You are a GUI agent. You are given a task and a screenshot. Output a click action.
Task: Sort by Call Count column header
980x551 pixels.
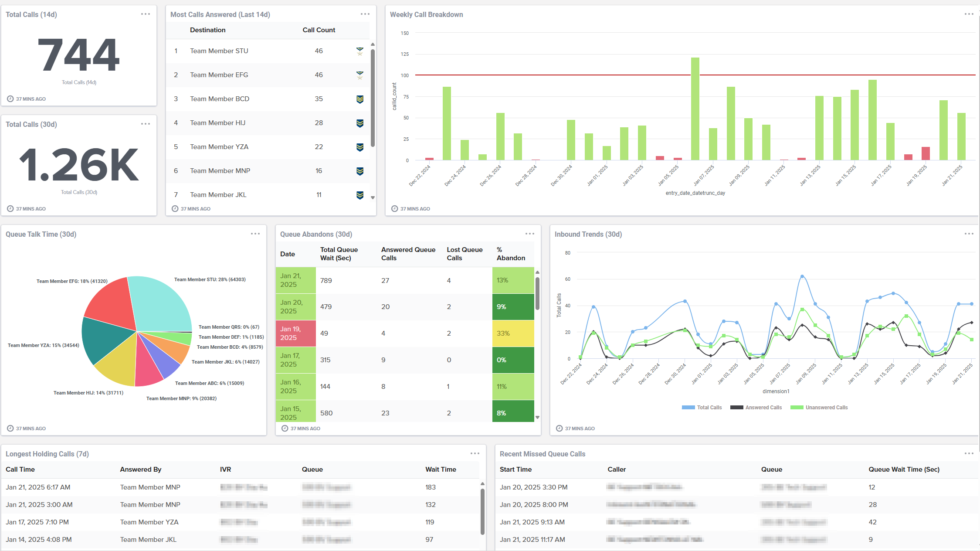319,30
